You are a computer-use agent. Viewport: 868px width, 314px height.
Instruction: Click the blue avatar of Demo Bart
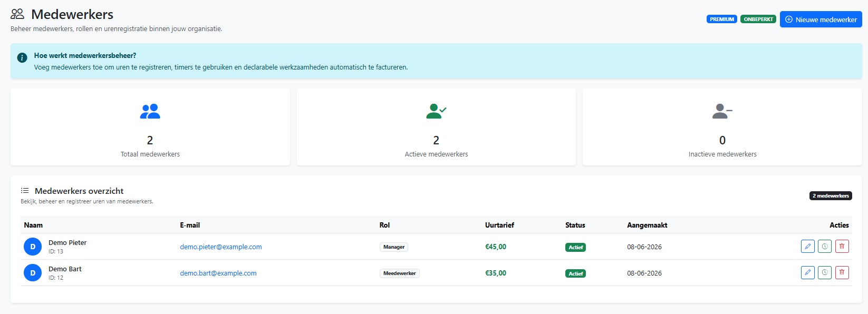(x=33, y=273)
